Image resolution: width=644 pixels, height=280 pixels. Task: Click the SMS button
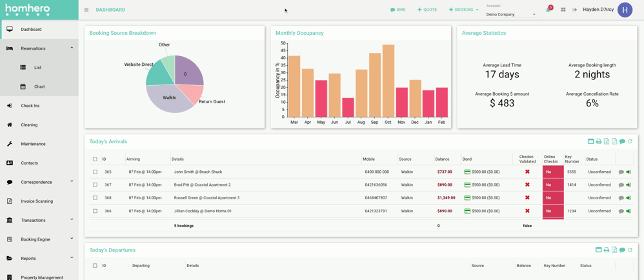(398, 10)
